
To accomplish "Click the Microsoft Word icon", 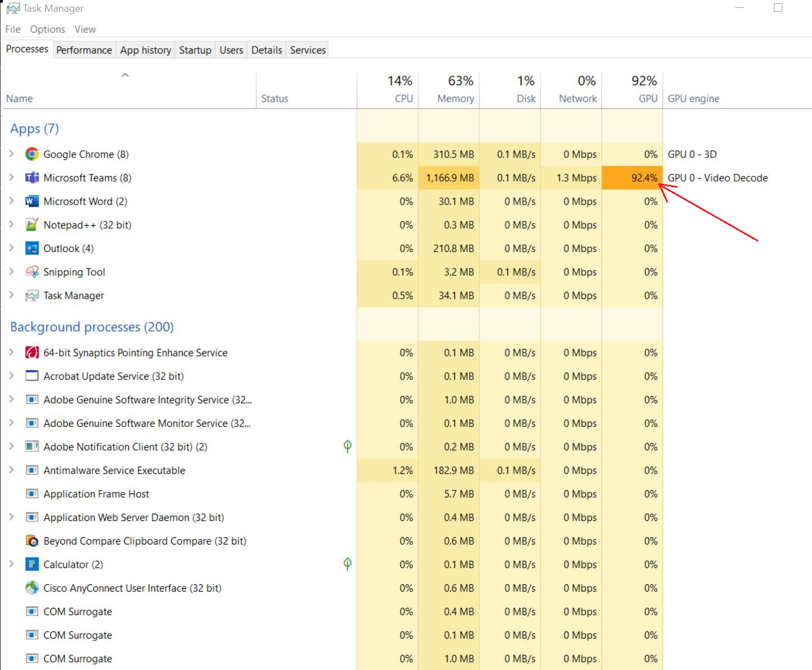I will pyautogui.click(x=32, y=201).
